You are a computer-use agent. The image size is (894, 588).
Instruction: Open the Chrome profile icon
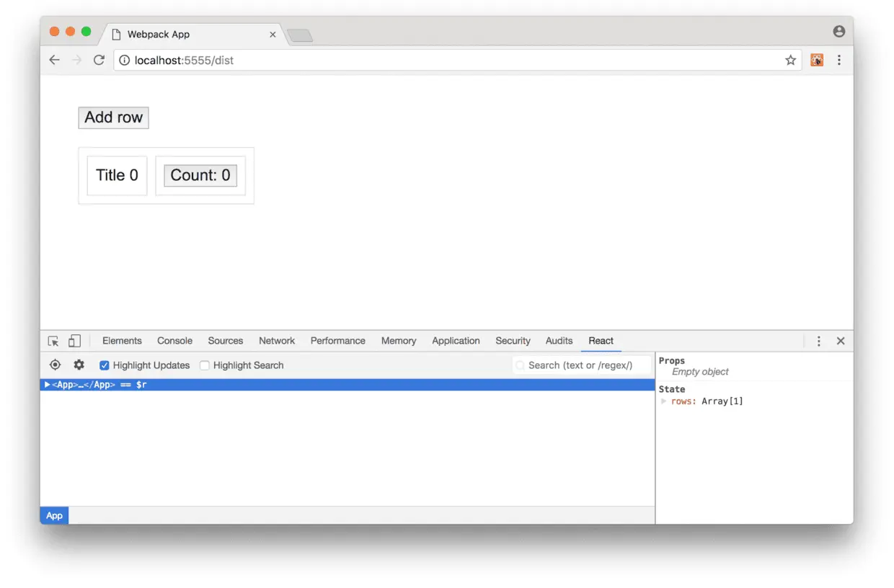coord(838,31)
